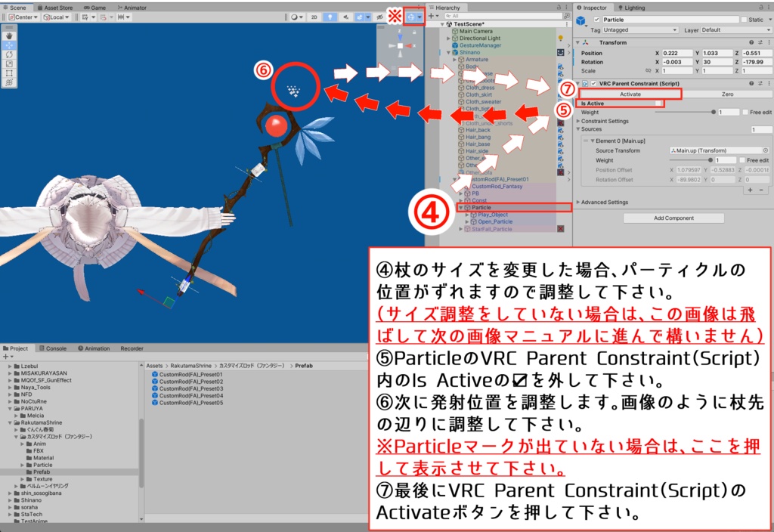The height and width of the screenshot is (532, 774).
Task: Expand Directional Light in Hierarchy
Action: click(449, 38)
